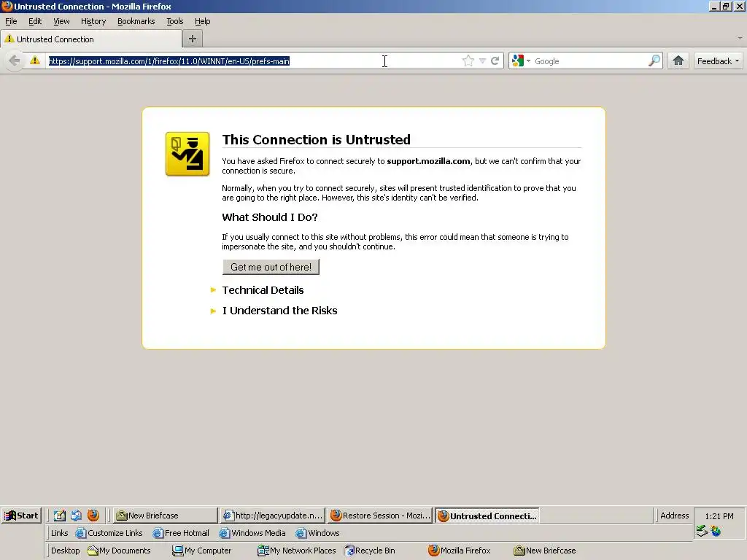Switch to Restore Session taskbar window

pos(380,516)
